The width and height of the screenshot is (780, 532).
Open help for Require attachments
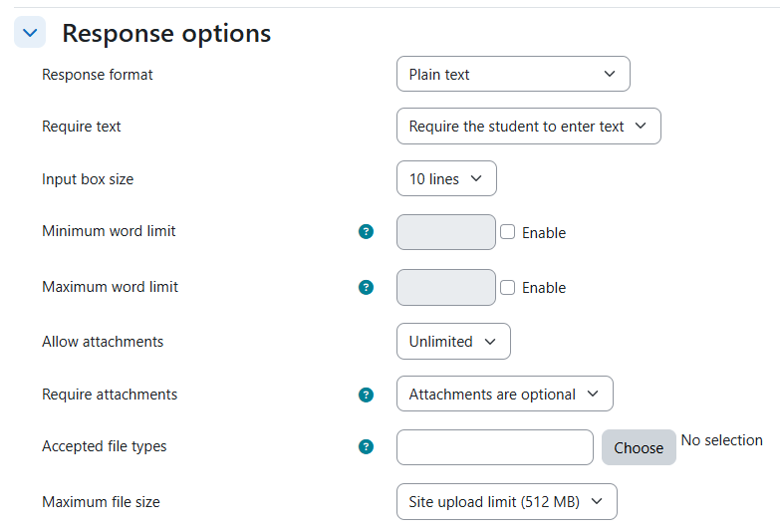(x=367, y=395)
